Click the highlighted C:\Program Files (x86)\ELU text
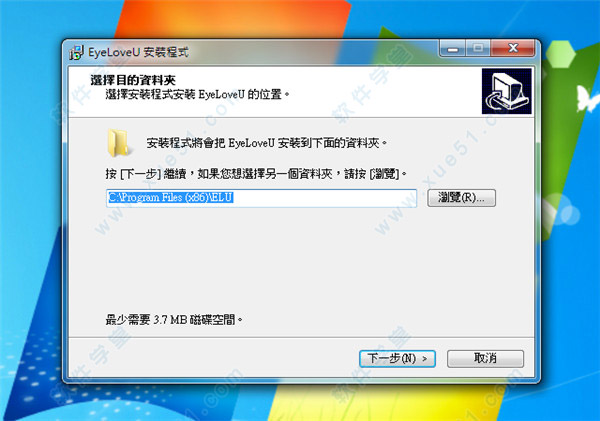This screenshot has height=421, width=600. coord(171,197)
